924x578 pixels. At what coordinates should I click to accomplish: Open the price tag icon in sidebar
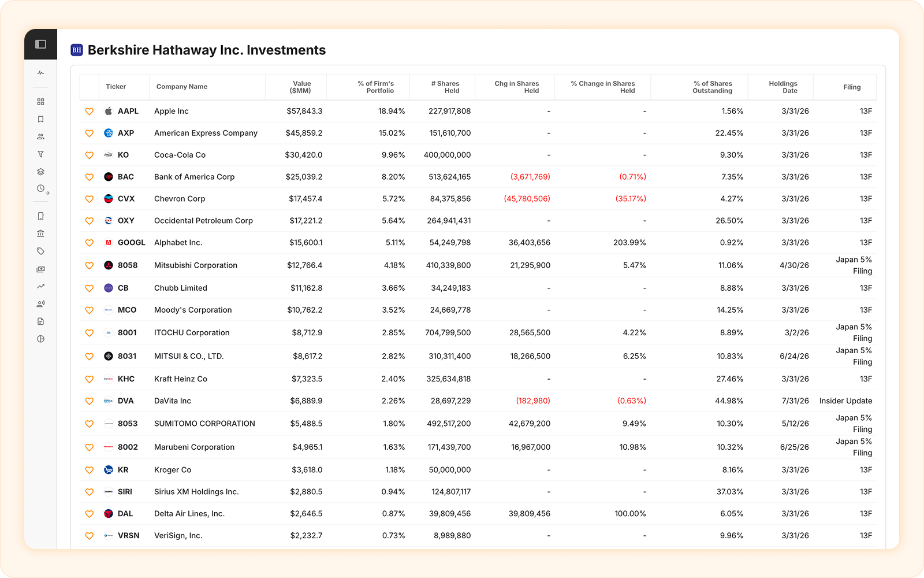pos(40,251)
